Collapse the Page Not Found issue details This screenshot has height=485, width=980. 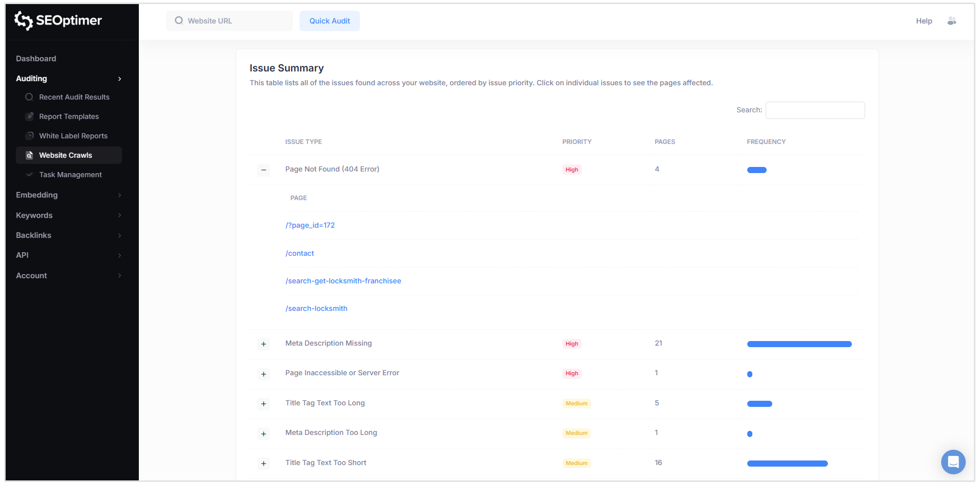click(263, 170)
